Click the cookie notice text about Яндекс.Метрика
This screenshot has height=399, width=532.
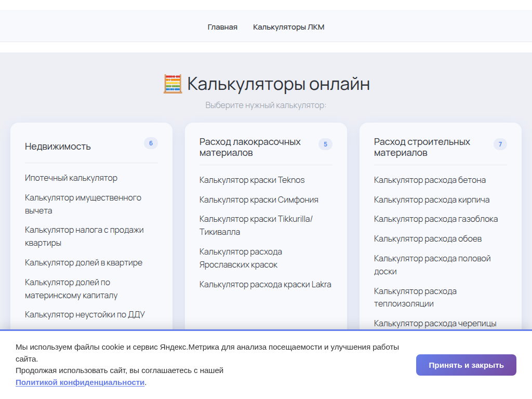point(207,353)
